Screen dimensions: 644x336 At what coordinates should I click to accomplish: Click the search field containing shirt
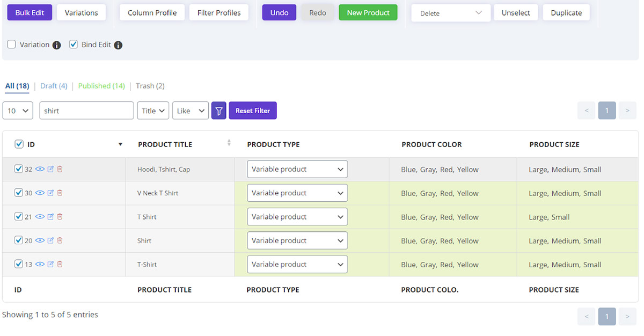pos(86,111)
